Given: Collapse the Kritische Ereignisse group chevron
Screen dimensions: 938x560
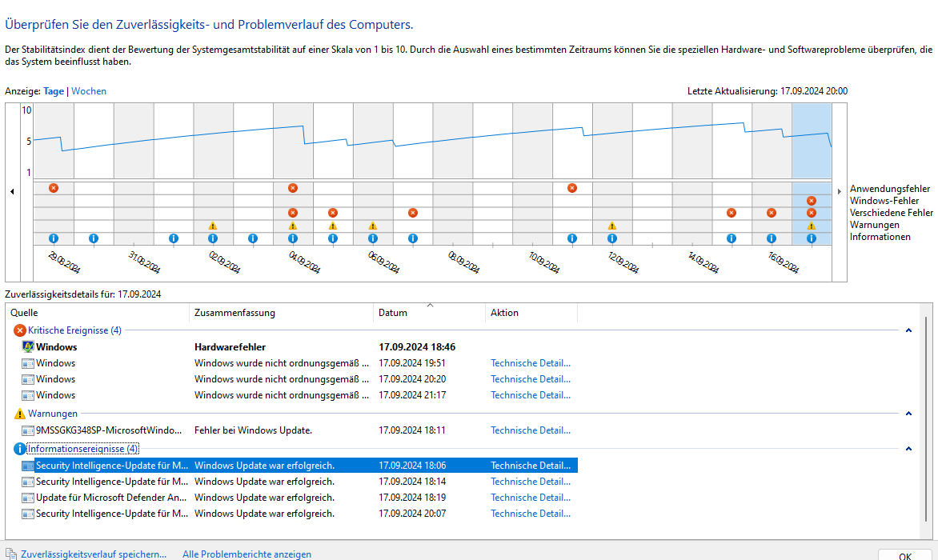Looking at the screenshot, I should [x=908, y=330].
